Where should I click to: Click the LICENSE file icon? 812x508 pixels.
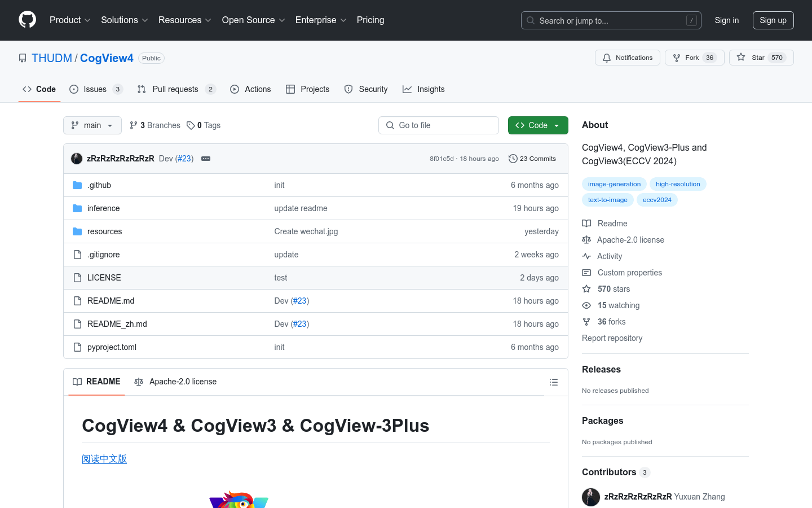(x=77, y=278)
